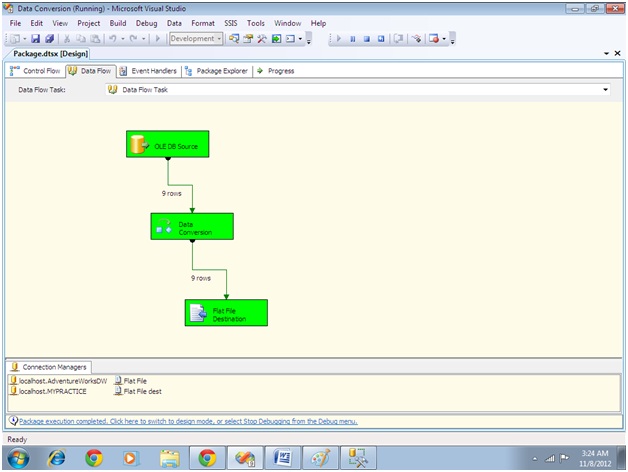628x472 pixels.
Task: Expand the Development configuration dropdown
Action: point(219,39)
